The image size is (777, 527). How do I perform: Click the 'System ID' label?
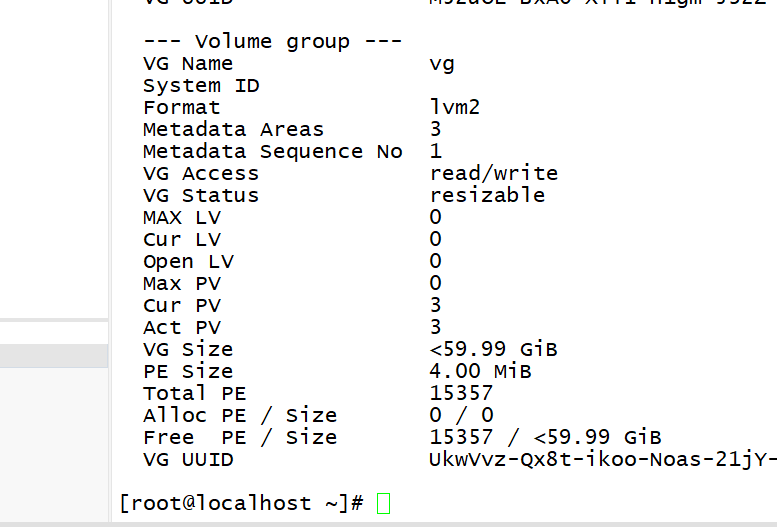coord(201,86)
